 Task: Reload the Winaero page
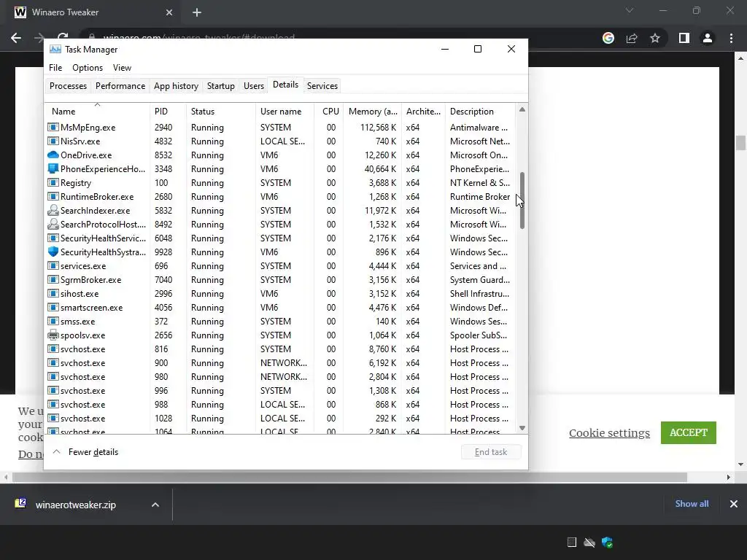[63, 37]
